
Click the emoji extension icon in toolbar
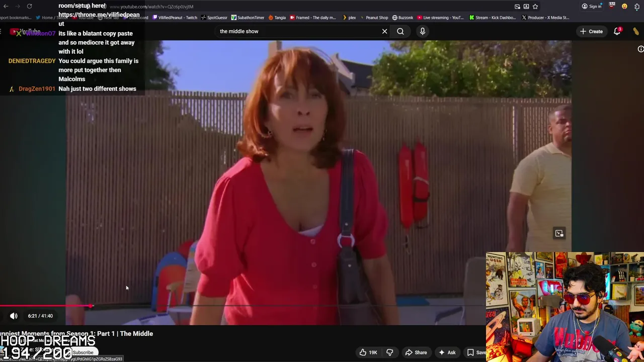click(x=624, y=7)
